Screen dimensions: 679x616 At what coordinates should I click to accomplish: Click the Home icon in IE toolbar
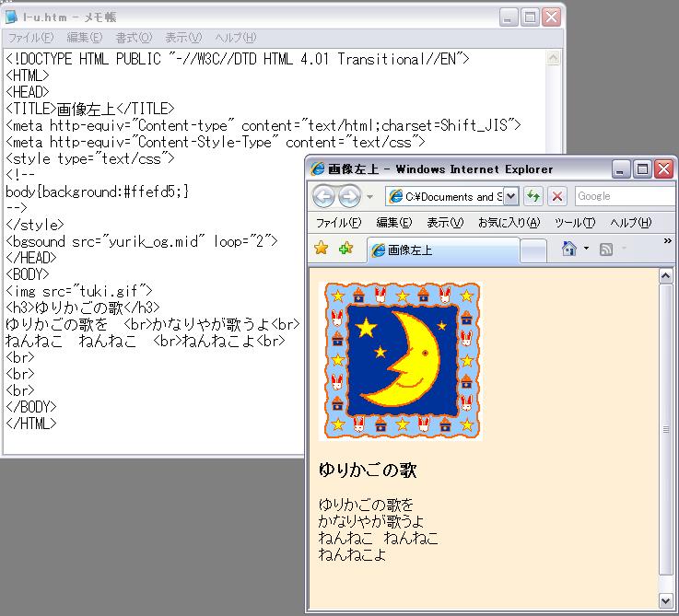coord(569,249)
